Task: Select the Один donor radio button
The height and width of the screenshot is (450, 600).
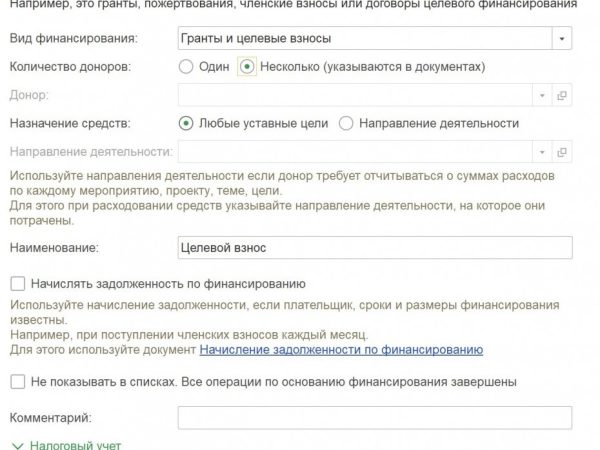Action: pos(185,67)
